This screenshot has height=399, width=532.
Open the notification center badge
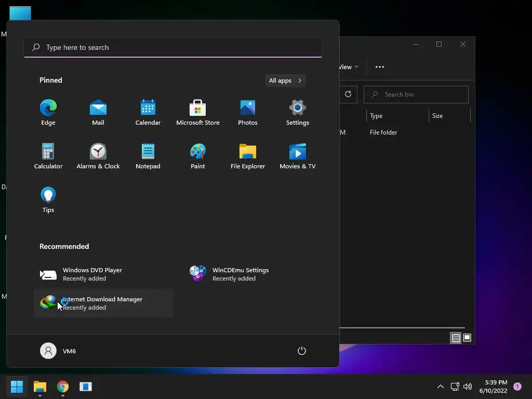coord(517,387)
